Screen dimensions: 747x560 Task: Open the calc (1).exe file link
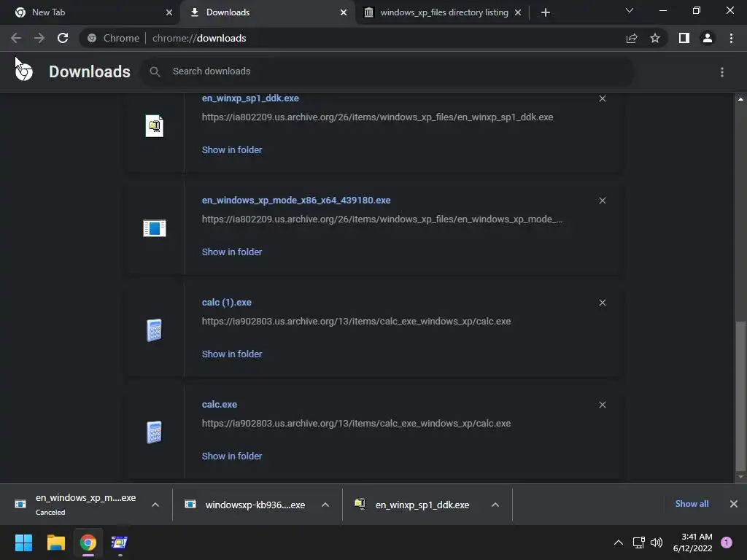point(226,303)
